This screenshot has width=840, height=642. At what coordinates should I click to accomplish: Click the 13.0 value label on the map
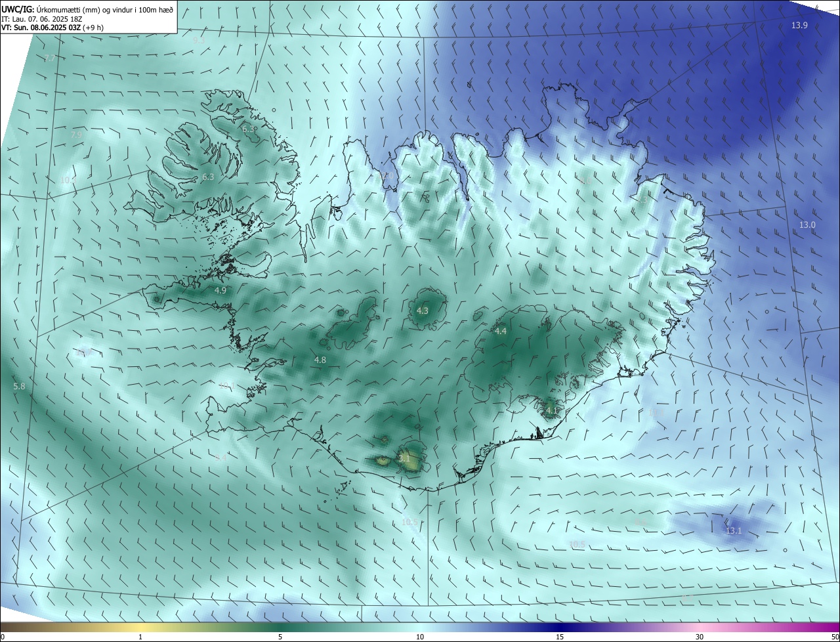pyautogui.click(x=807, y=225)
